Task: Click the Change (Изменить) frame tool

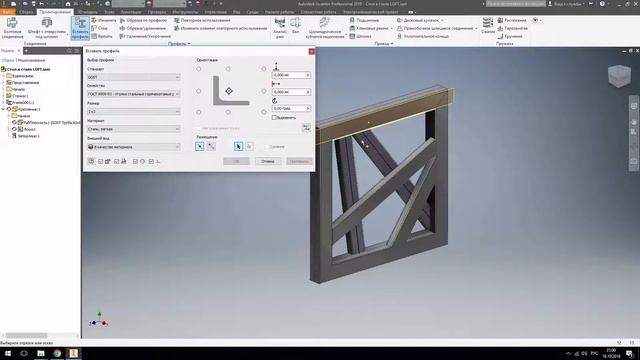Action: tap(104, 20)
